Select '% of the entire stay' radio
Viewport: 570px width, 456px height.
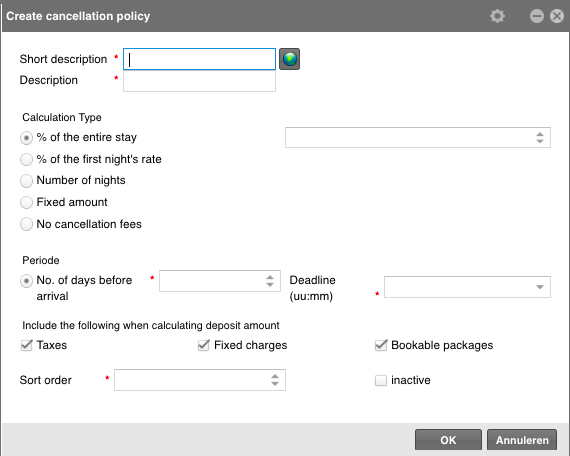pos(26,138)
